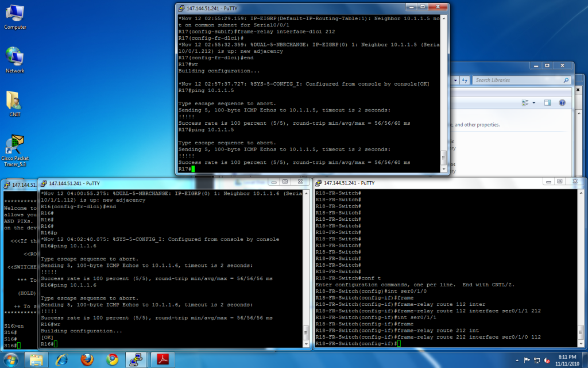Open Google Chrome from the taskbar
Viewport: 588px width, 368px height.
(x=112, y=359)
